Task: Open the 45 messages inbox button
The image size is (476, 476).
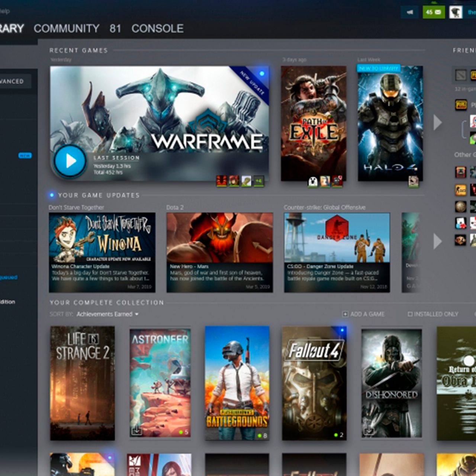Action: click(x=434, y=12)
